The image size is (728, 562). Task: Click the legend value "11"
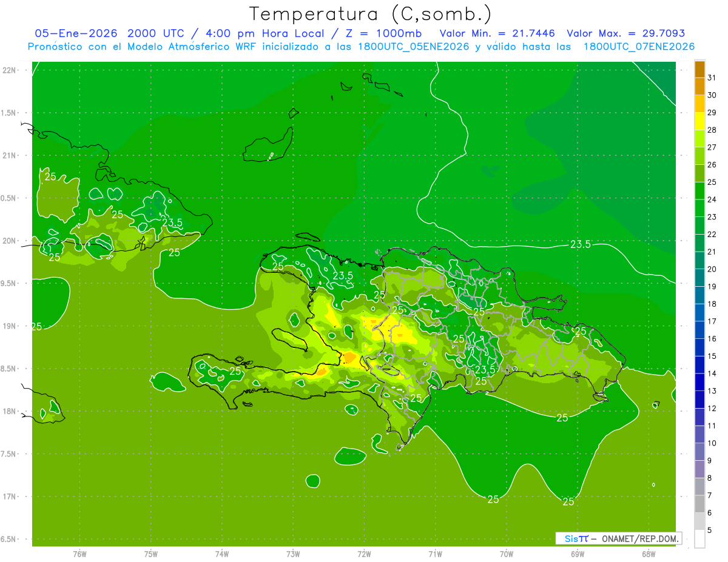712,426
